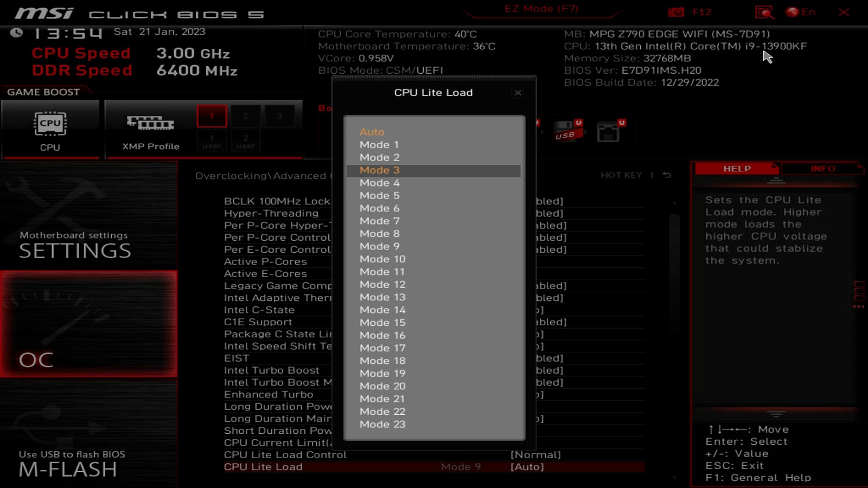Select the highlighted Mode 3 option
The image size is (868, 488).
433,170
